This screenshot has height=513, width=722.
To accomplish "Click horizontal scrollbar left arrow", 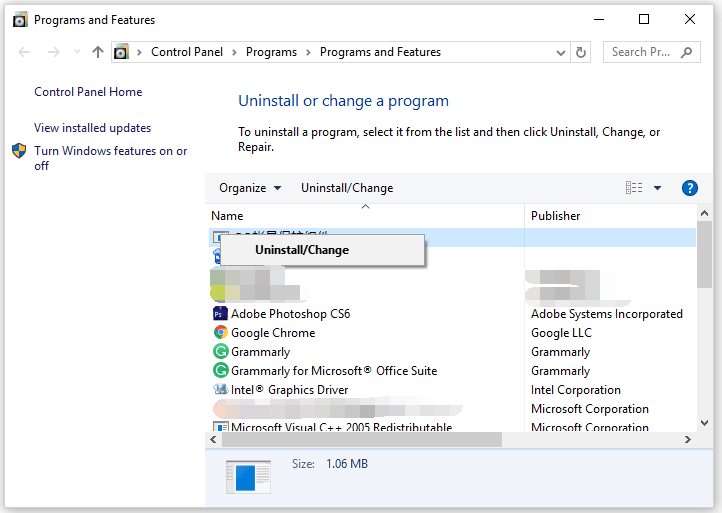I will [213, 439].
